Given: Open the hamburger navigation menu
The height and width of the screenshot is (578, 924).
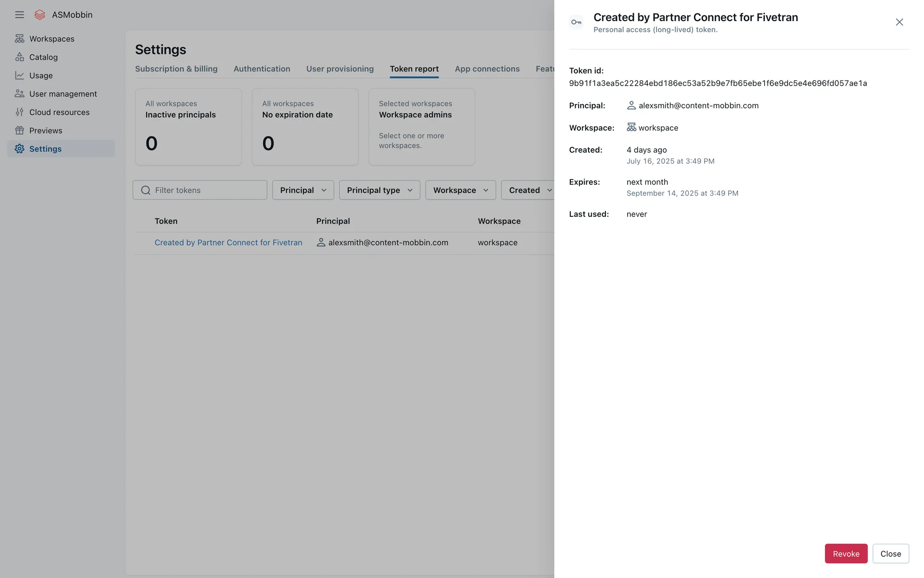Looking at the screenshot, I should tap(19, 15).
